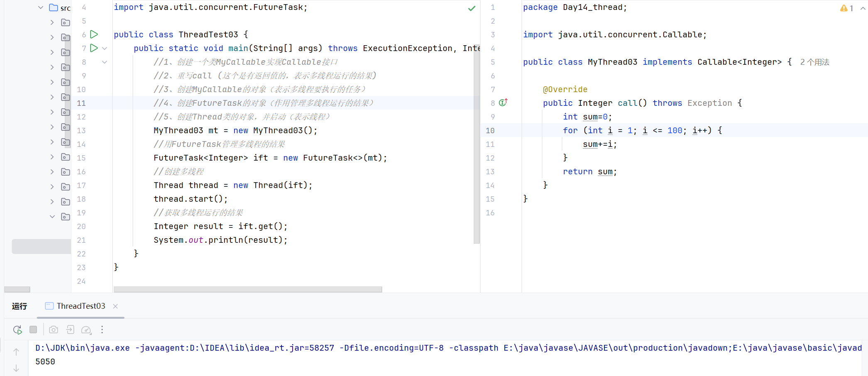Click the 5050 output in the console

point(45,361)
